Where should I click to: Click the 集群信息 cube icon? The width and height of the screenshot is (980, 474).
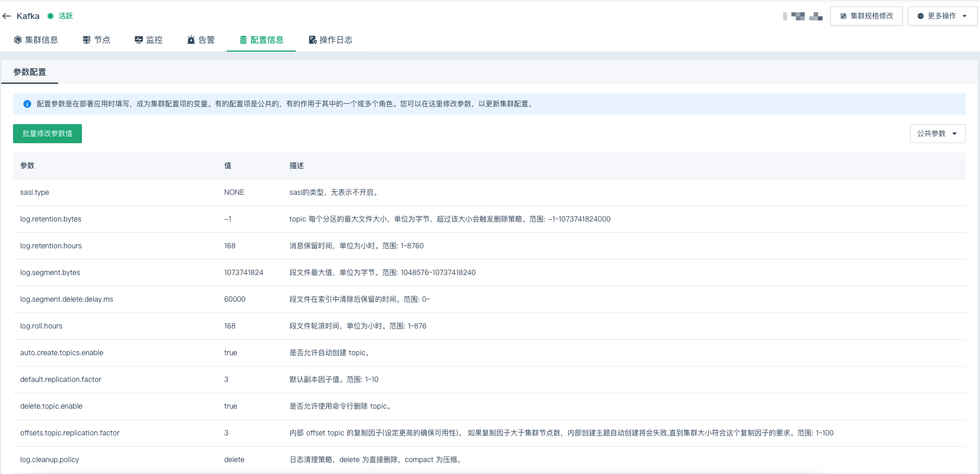(18, 40)
